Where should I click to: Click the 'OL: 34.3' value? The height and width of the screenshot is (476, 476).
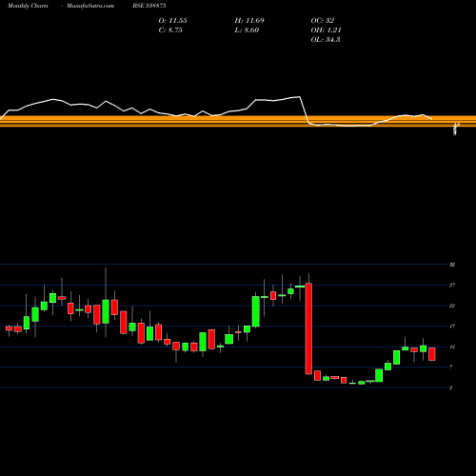coord(326,40)
